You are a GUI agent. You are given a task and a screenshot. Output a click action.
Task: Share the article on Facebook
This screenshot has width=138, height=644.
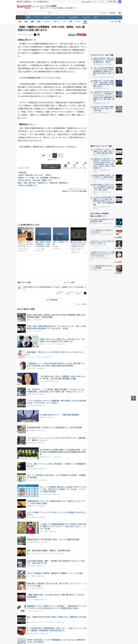38,35
